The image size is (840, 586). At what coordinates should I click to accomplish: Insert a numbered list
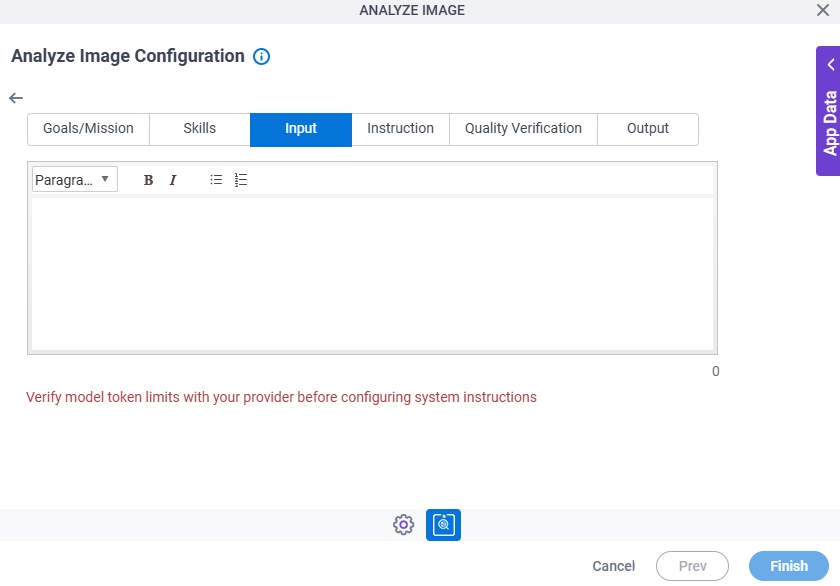[241, 180]
